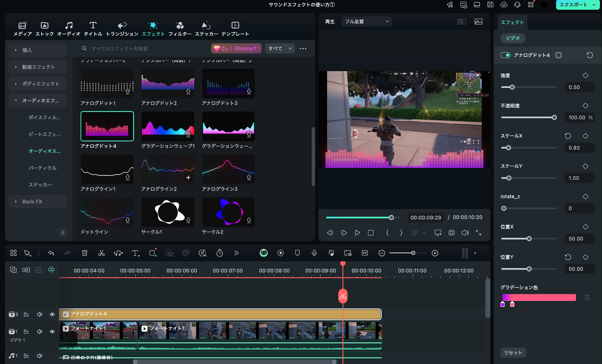Click the purple gradient color stop
The image size is (602, 364).
pyautogui.click(x=503, y=304)
